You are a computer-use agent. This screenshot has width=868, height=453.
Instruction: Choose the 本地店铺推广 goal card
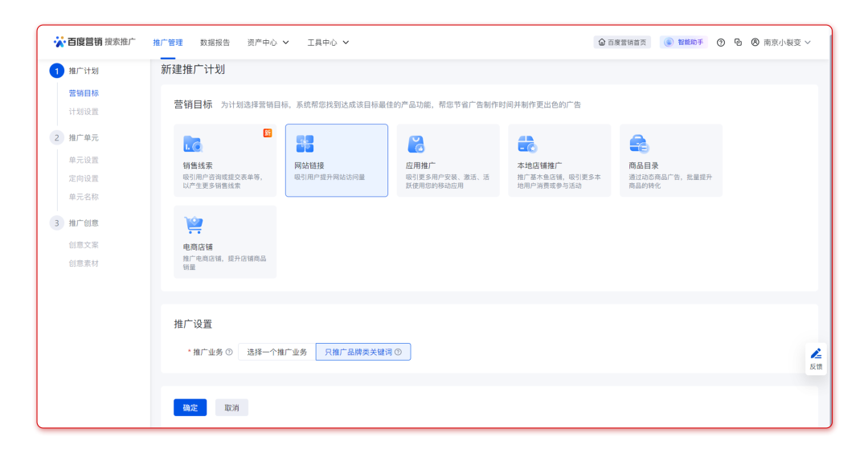(x=559, y=160)
